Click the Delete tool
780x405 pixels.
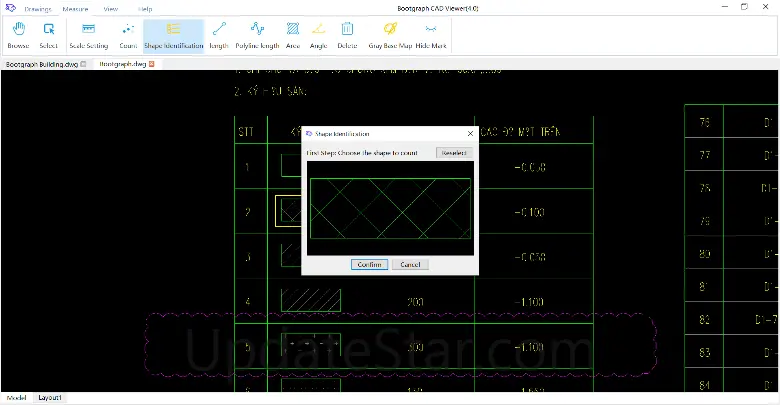pos(347,35)
